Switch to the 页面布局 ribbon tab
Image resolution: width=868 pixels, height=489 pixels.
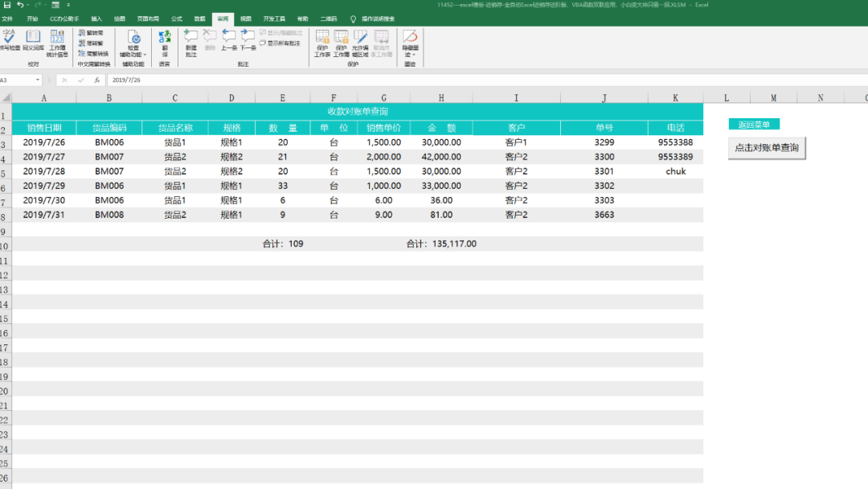click(x=148, y=18)
